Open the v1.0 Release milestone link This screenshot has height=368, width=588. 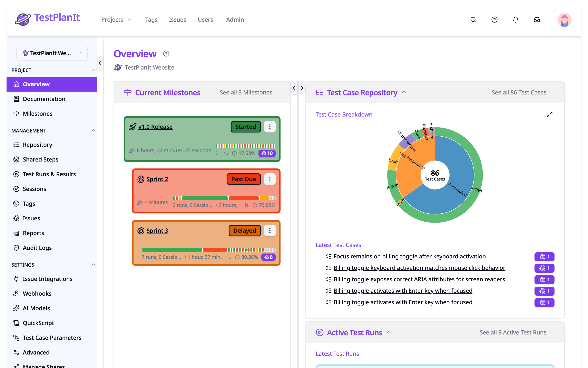tap(155, 127)
